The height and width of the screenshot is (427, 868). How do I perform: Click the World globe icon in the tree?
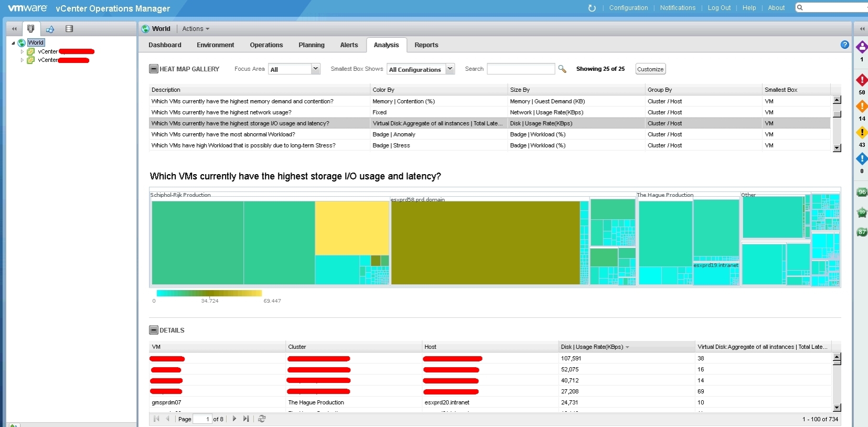pyautogui.click(x=22, y=43)
